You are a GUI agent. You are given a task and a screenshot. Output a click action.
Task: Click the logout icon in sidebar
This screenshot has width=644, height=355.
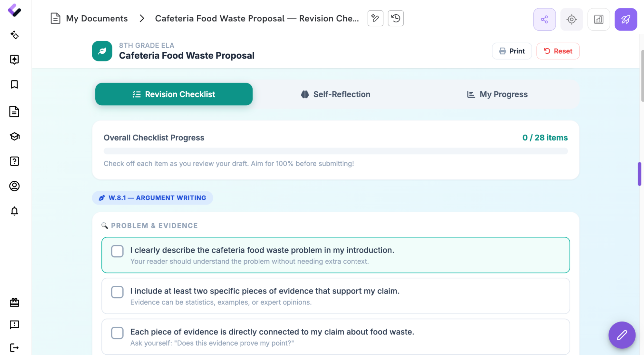[14, 348]
